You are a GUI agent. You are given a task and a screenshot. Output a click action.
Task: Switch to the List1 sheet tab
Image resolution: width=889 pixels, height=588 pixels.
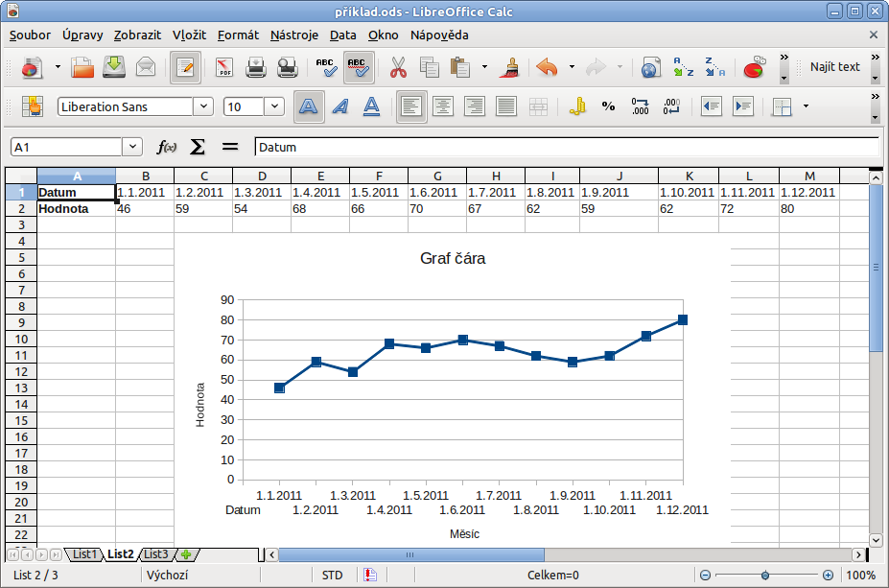[84, 554]
